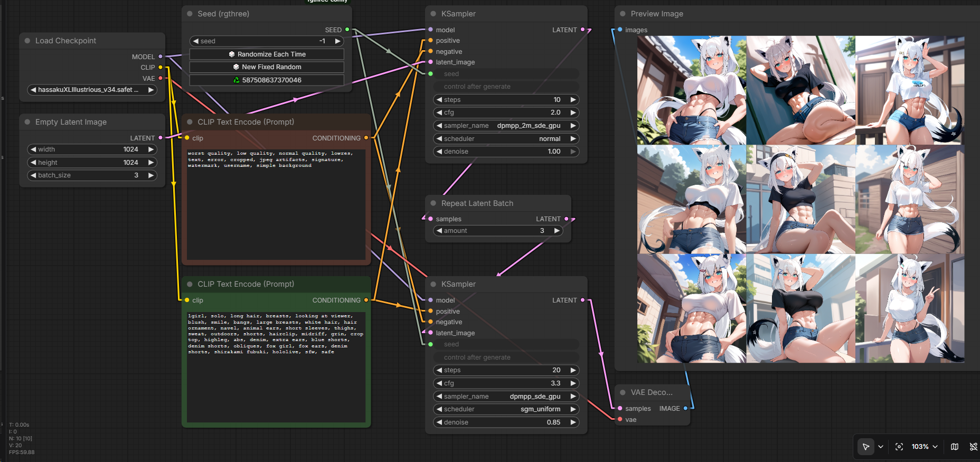Click the SEED output port on Seed node
Screen dimensions: 980x462
(x=347, y=30)
